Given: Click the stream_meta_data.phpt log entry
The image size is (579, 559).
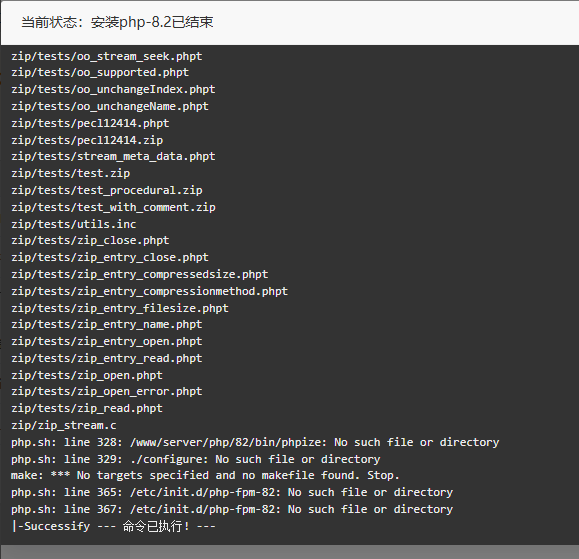Looking at the screenshot, I should point(113,157).
